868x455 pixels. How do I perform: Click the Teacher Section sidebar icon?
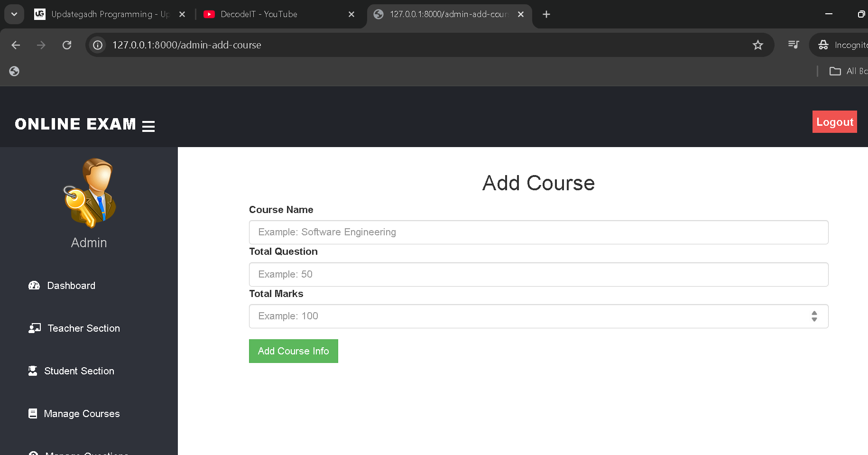pos(34,328)
